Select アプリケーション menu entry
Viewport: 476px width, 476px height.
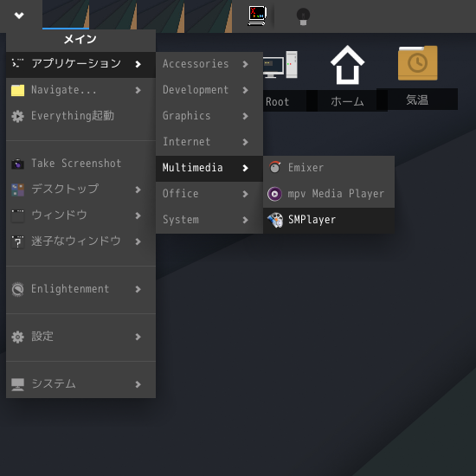(x=80, y=64)
